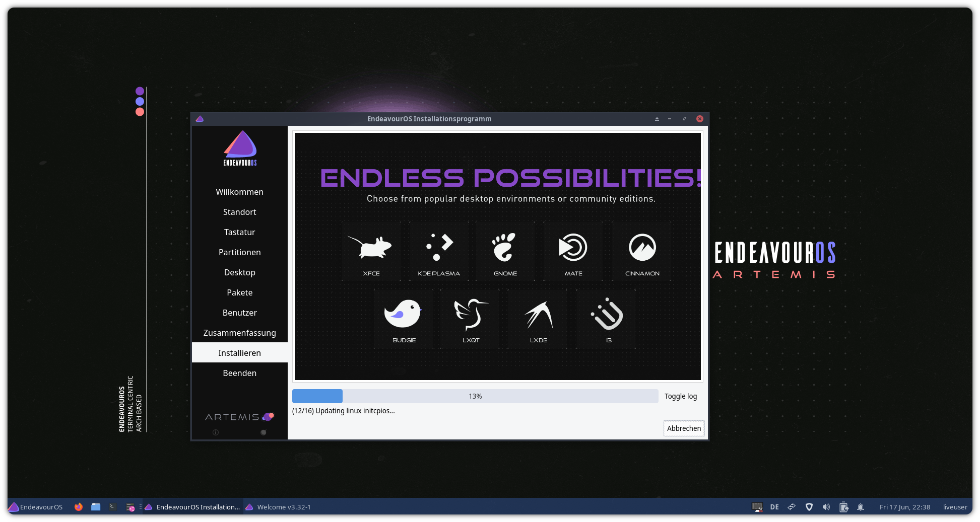Shade the installer window with roll-up button
Screen dimensions: 980x522
(657, 119)
